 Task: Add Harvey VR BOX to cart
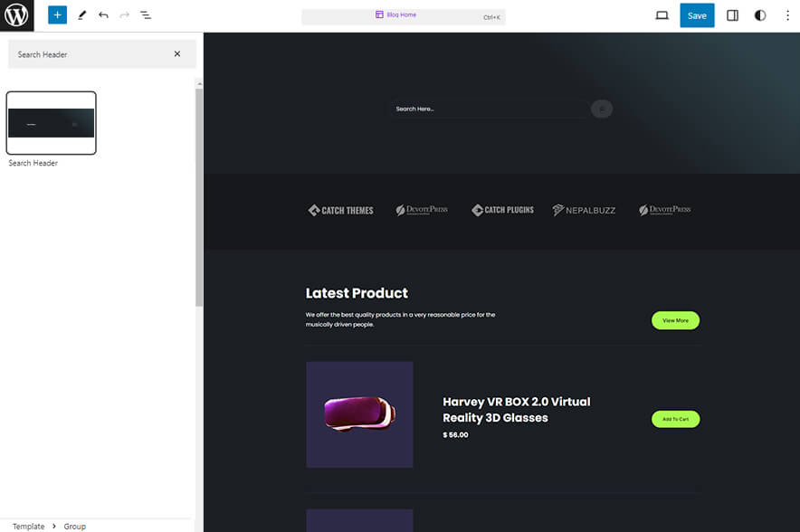(675, 418)
